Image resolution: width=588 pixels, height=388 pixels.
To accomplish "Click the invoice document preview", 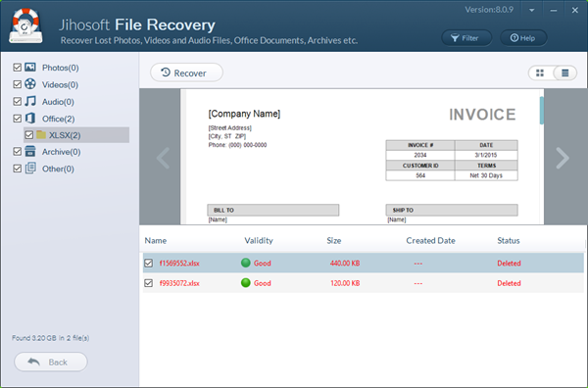I will (362, 157).
